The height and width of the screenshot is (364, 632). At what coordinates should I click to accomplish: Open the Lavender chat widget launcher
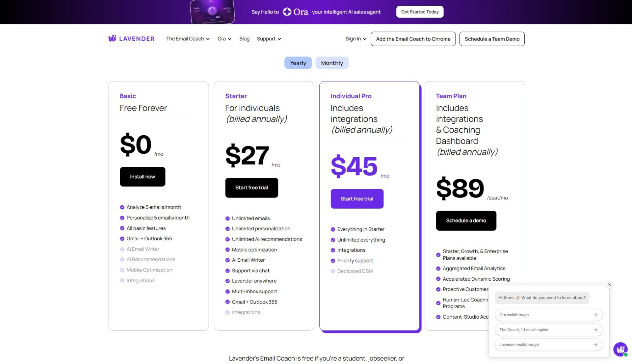(620, 349)
